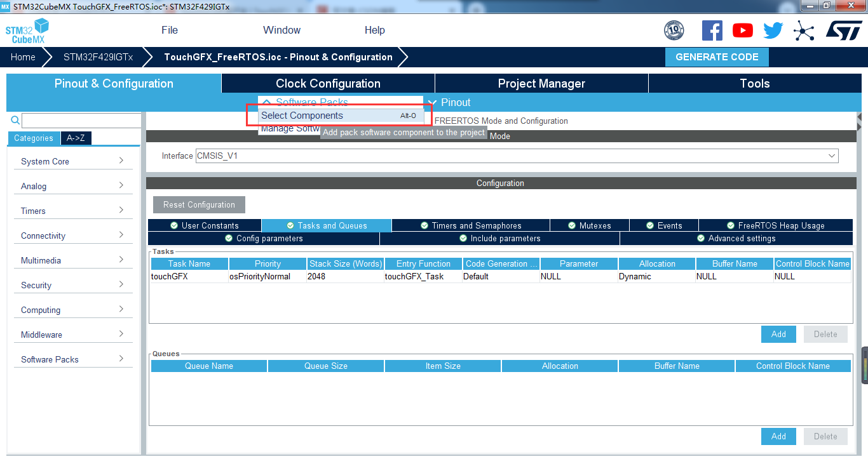868x459 pixels.
Task: Go to Home breadcrumb
Action: pos(23,57)
